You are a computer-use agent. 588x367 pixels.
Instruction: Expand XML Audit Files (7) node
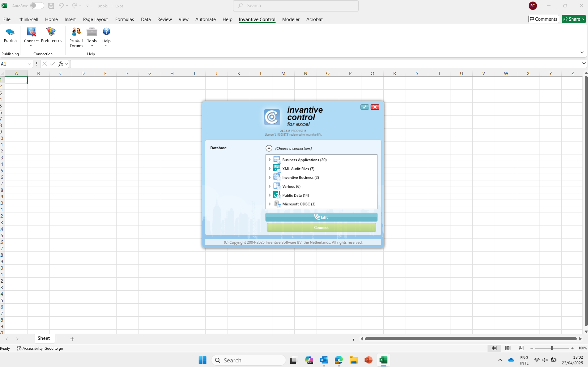coord(270,169)
